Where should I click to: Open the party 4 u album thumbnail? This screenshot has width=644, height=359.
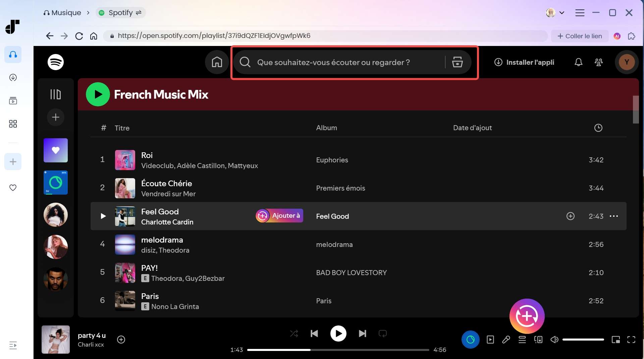(x=56, y=340)
